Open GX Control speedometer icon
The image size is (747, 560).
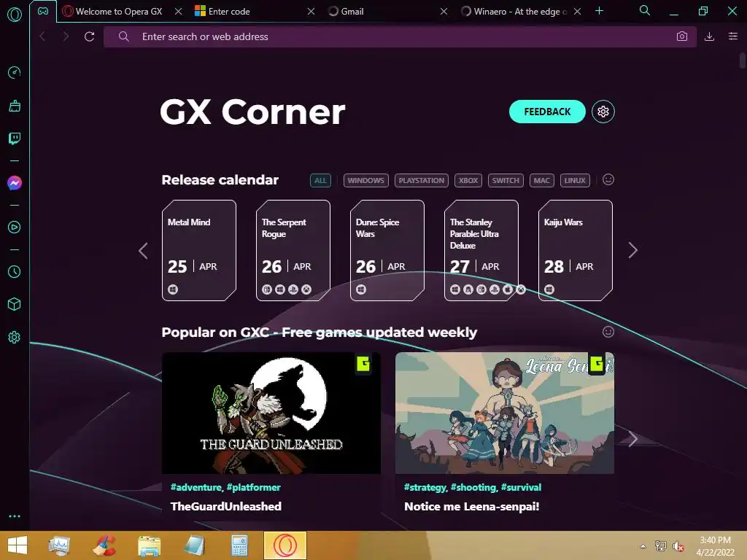(x=15, y=72)
